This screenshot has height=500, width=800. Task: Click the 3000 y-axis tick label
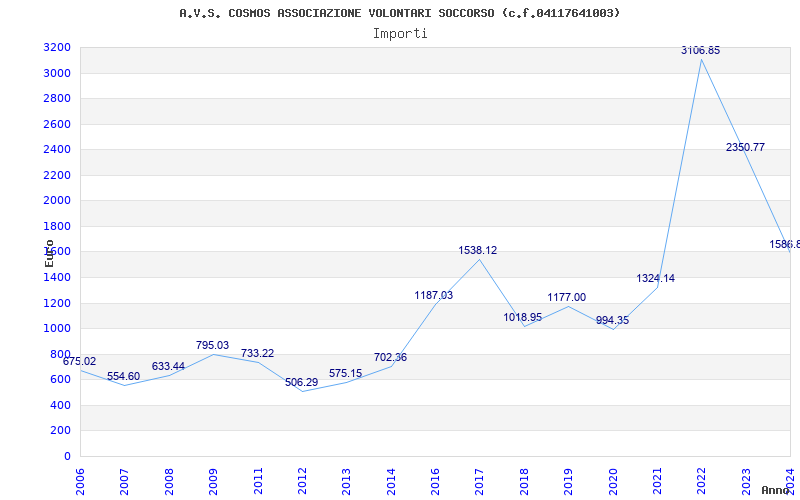click(x=57, y=73)
